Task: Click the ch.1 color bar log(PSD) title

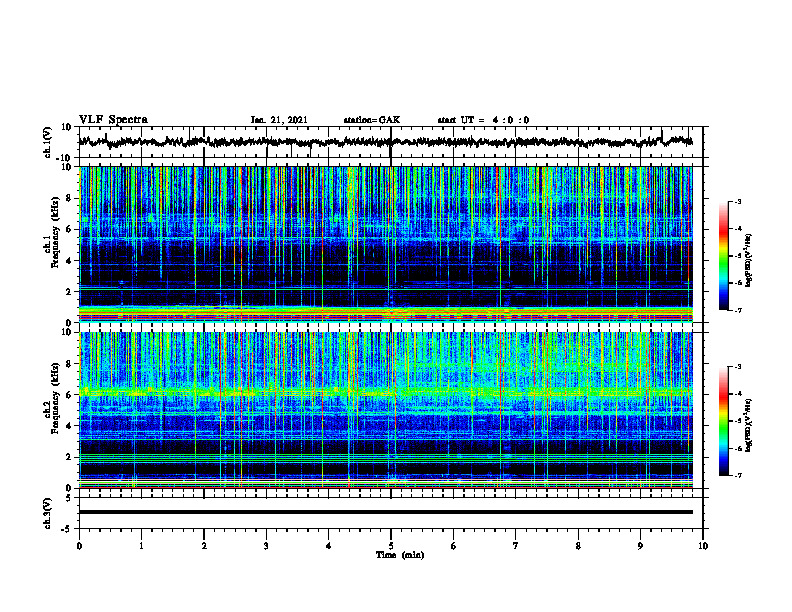Action: pyautogui.click(x=749, y=260)
